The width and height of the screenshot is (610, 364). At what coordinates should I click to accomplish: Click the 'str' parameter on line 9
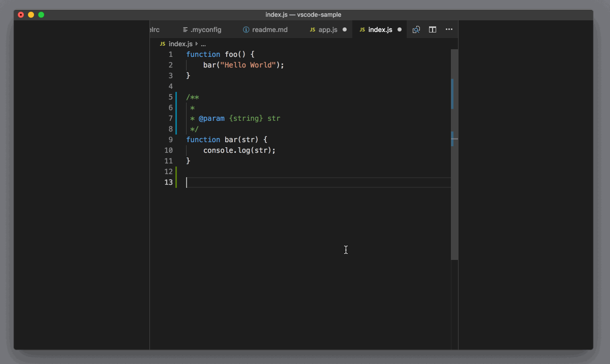pos(248,140)
